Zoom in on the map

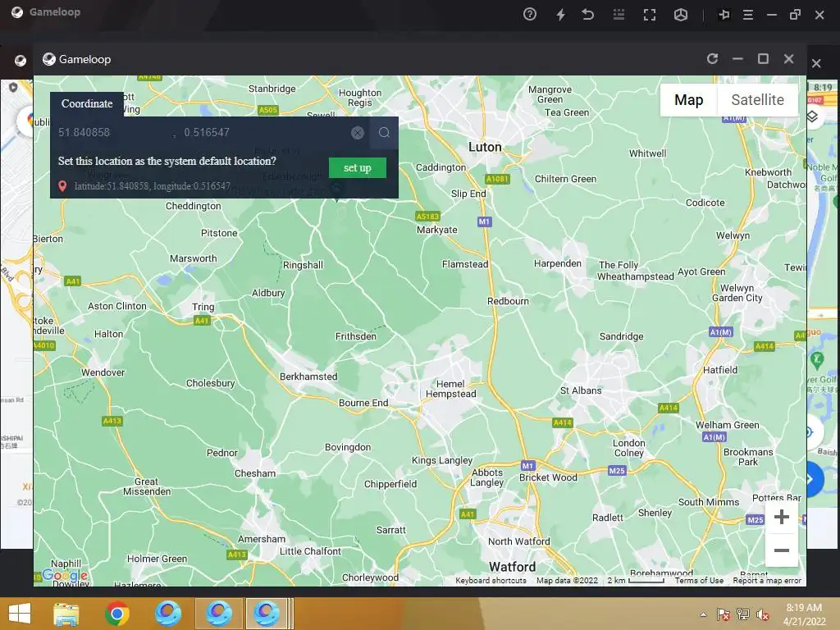pos(781,517)
